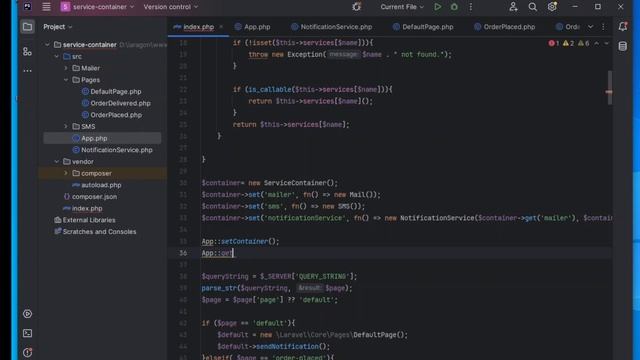The image size is (640, 360).
Task: Click the sendNotification method call
Action: [x=287, y=347]
